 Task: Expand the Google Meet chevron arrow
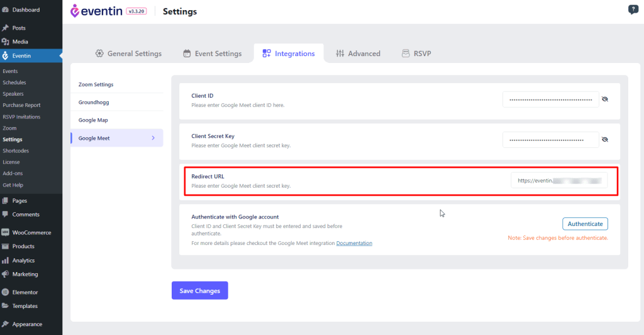tap(153, 138)
